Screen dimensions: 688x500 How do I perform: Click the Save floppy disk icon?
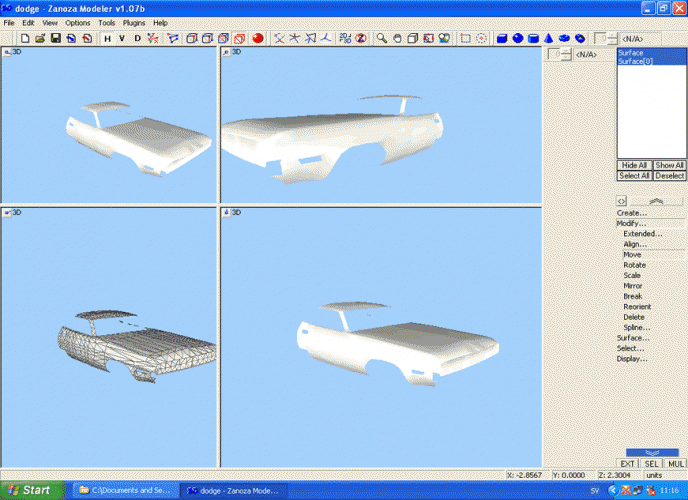(x=56, y=38)
